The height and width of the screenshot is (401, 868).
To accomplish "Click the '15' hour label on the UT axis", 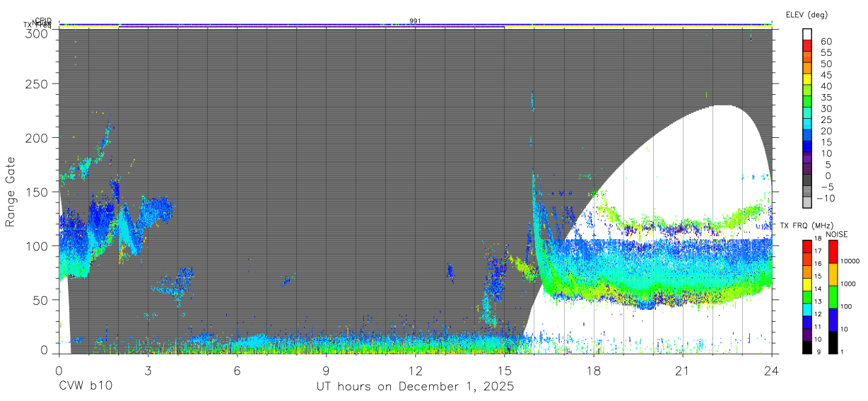I will tap(504, 370).
